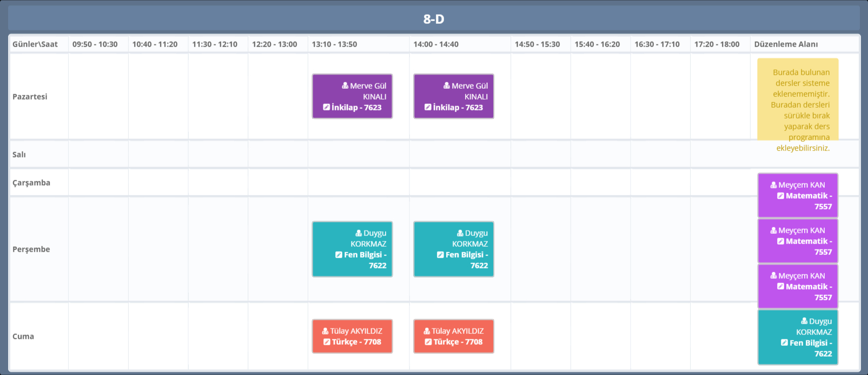Click edit icon on first unscheduled Matematik card

pyautogui.click(x=780, y=195)
